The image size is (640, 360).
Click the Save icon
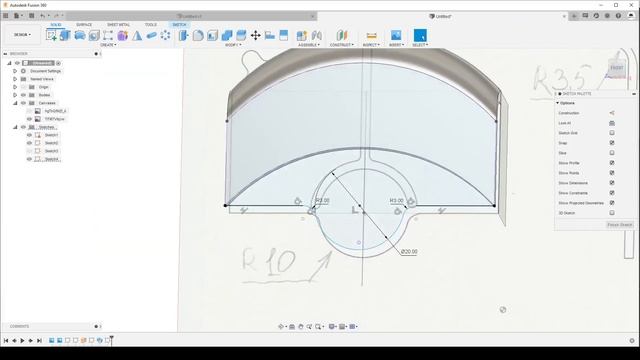31,16
